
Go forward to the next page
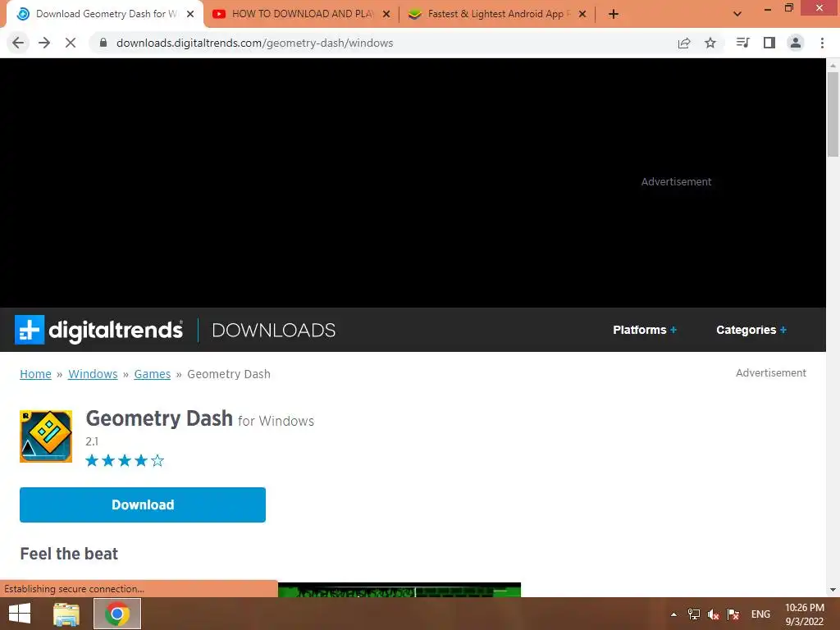click(x=44, y=43)
